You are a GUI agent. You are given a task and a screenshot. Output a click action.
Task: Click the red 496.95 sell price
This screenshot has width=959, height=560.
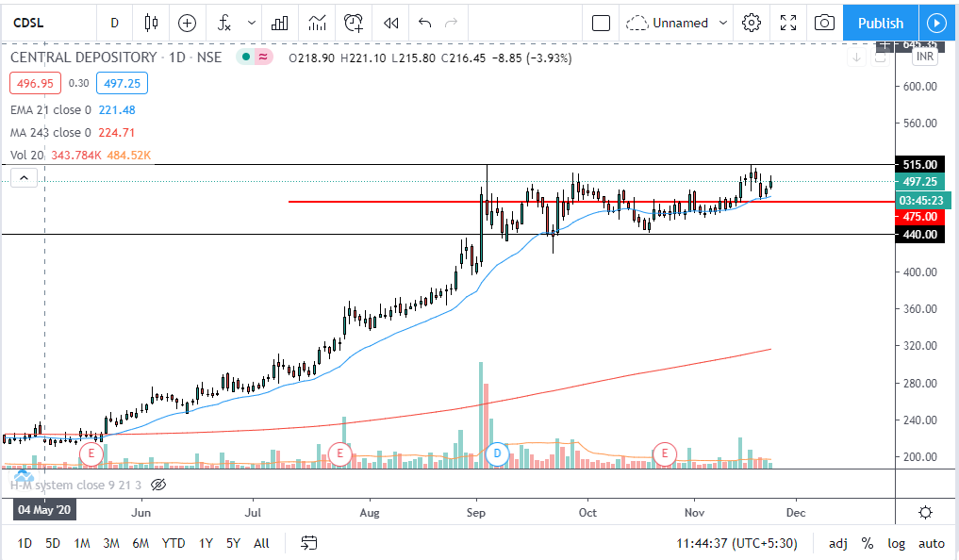[x=36, y=83]
